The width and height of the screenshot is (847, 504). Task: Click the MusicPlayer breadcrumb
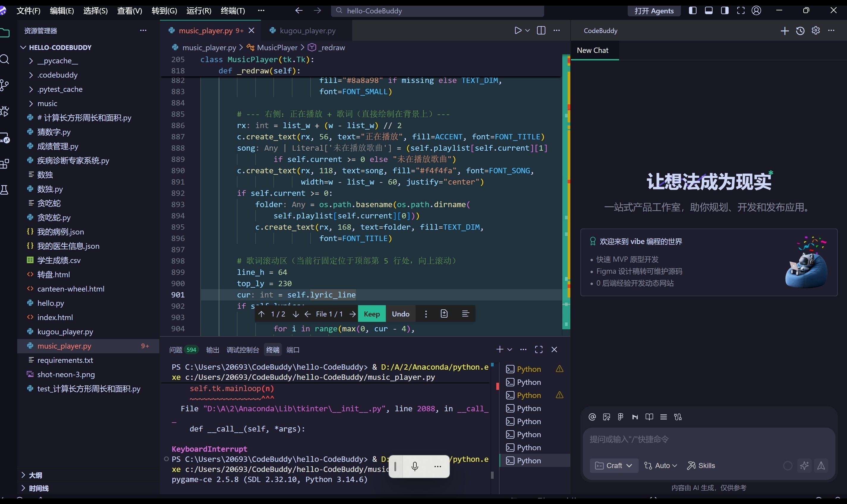pos(277,48)
